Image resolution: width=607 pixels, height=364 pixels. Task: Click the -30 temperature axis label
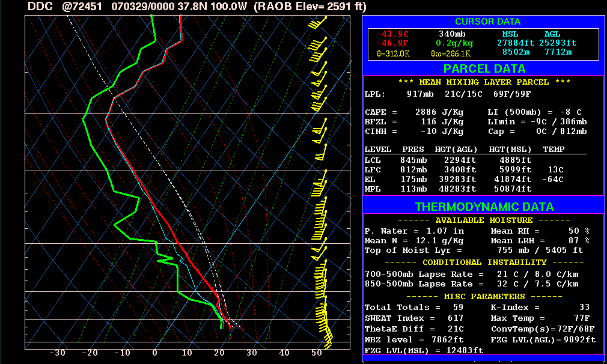click(57, 353)
